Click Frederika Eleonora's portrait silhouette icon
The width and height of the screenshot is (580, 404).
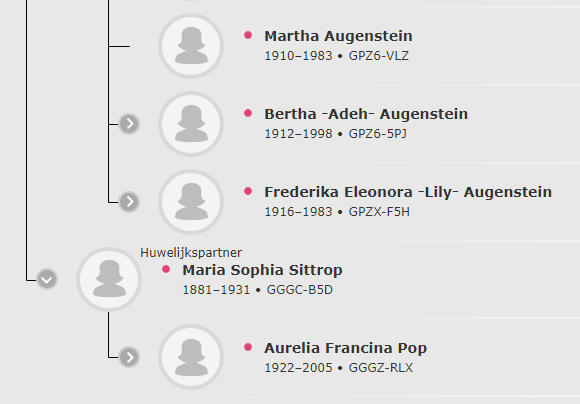click(x=191, y=202)
